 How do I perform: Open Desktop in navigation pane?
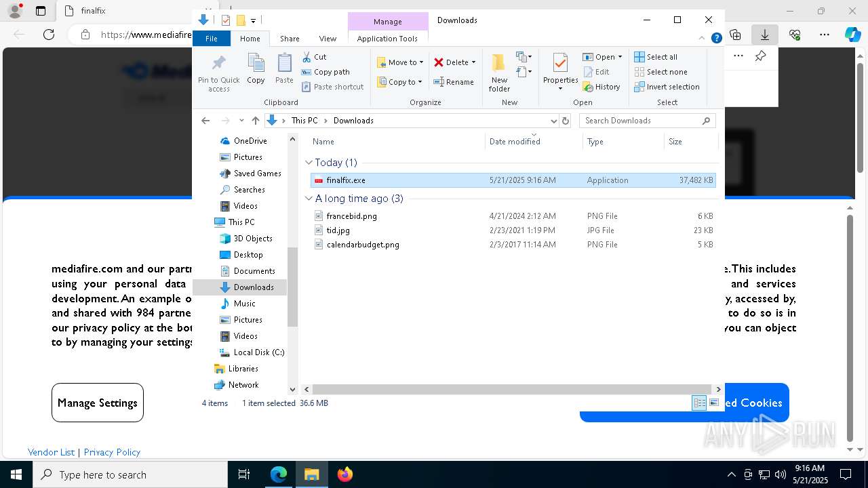[x=241, y=255]
